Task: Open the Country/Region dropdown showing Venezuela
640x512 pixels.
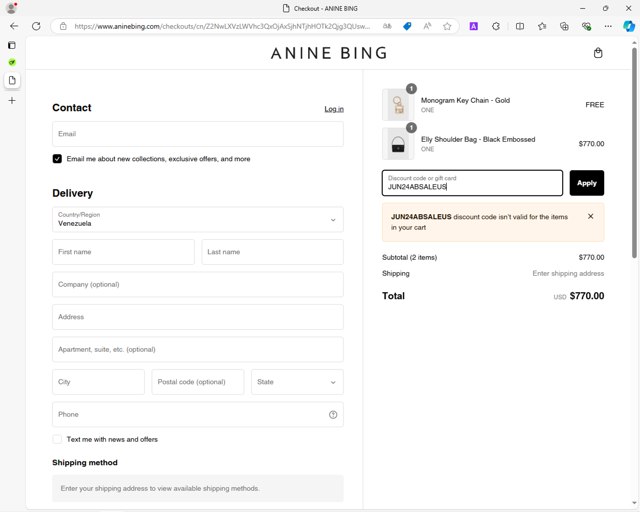Action: (198, 220)
